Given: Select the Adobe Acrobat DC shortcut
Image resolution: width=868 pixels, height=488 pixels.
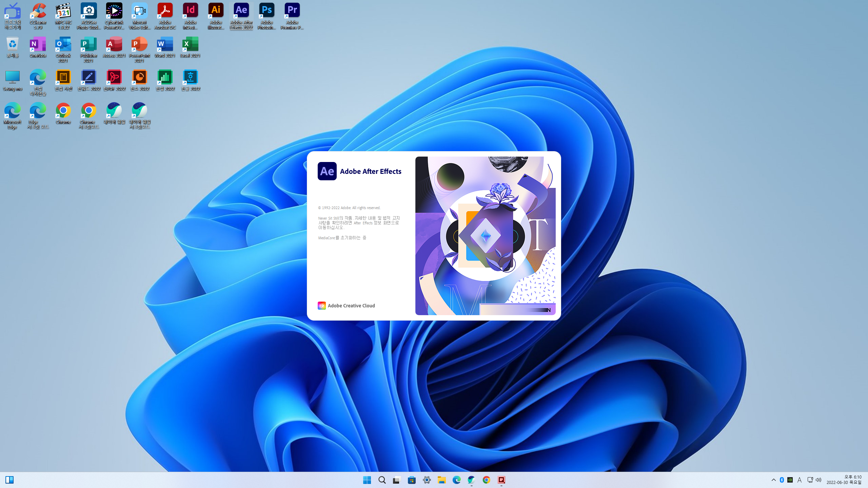Looking at the screenshot, I should coord(165,16).
